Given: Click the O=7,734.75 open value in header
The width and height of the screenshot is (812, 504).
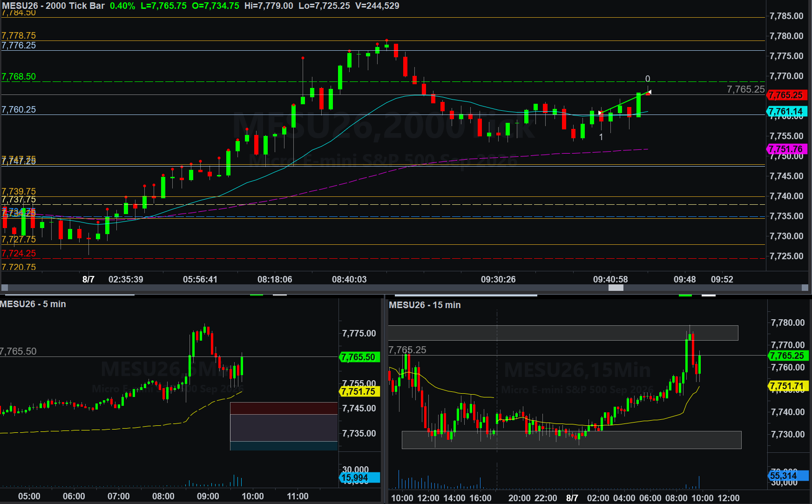Looking at the screenshot, I should (x=215, y=6).
